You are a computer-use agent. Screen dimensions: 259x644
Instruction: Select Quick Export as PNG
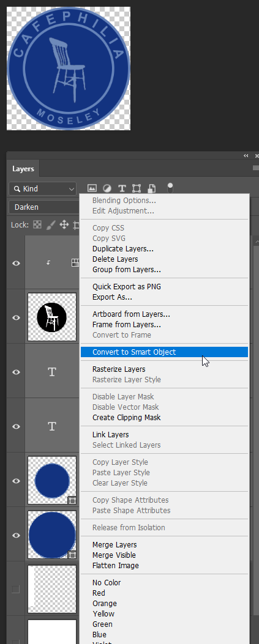click(x=127, y=287)
